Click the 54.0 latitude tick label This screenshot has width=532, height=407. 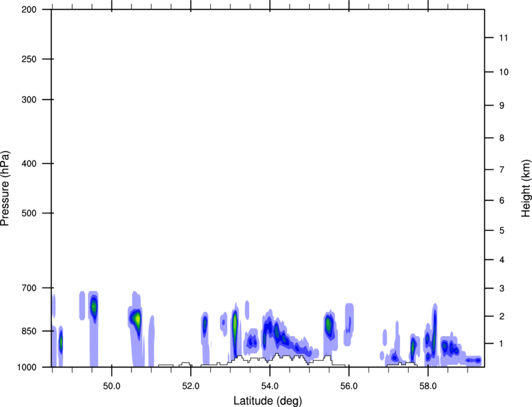270,386
